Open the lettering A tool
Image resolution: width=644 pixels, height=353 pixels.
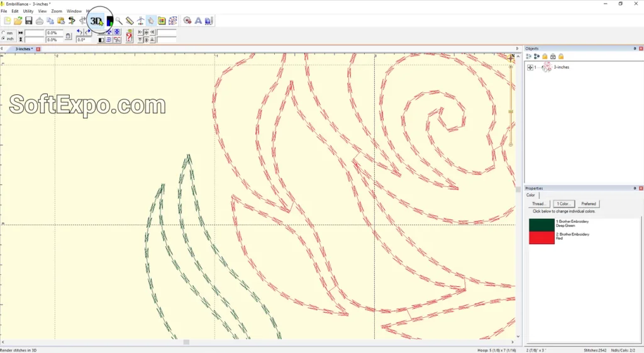(198, 21)
